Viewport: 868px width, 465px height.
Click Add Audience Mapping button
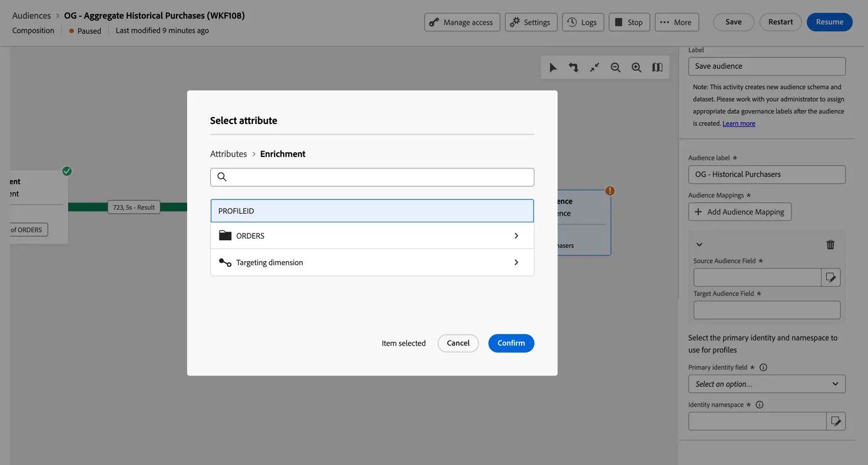(x=739, y=212)
